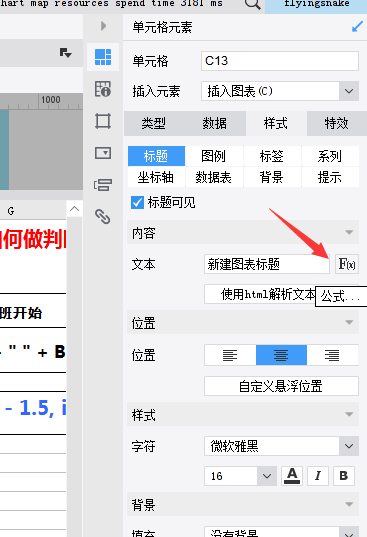Select the 数据表 sub-tab
The width and height of the screenshot is (367, 537).
(x=214, y=177)
